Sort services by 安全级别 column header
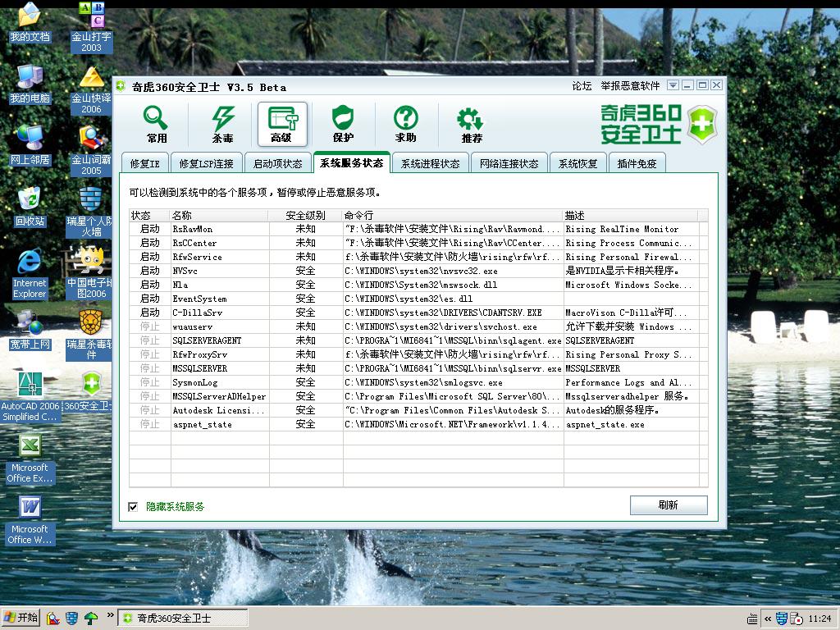Screen dimensions: 840x630 (x=305, y=215)
